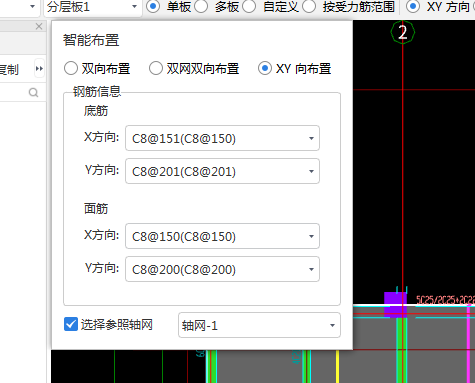Edit the C8@200(C8@200) top Y field

click(x=222, y=269)
